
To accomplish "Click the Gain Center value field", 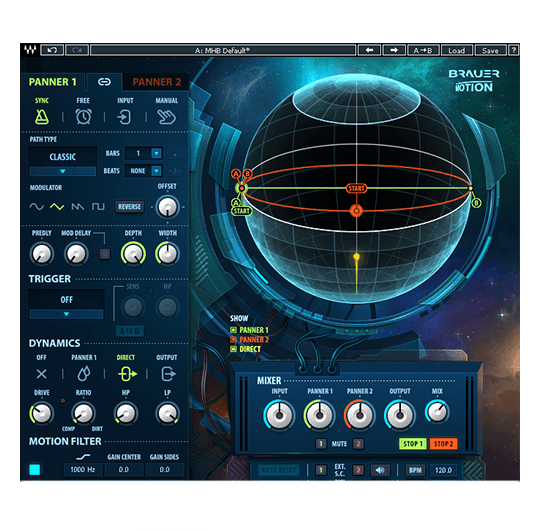I will pyautogui.click(x=124, y=470).
